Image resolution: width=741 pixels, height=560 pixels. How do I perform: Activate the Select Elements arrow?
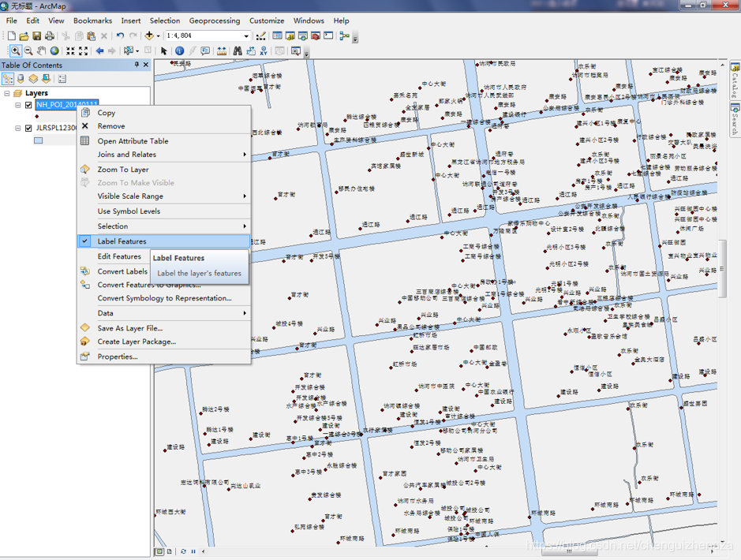(164, 51)
